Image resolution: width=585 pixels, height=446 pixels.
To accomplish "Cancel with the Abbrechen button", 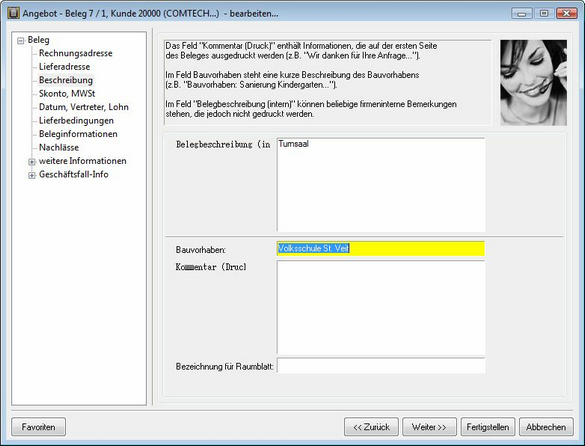I will pyautogui.click(x=546, y=427).
